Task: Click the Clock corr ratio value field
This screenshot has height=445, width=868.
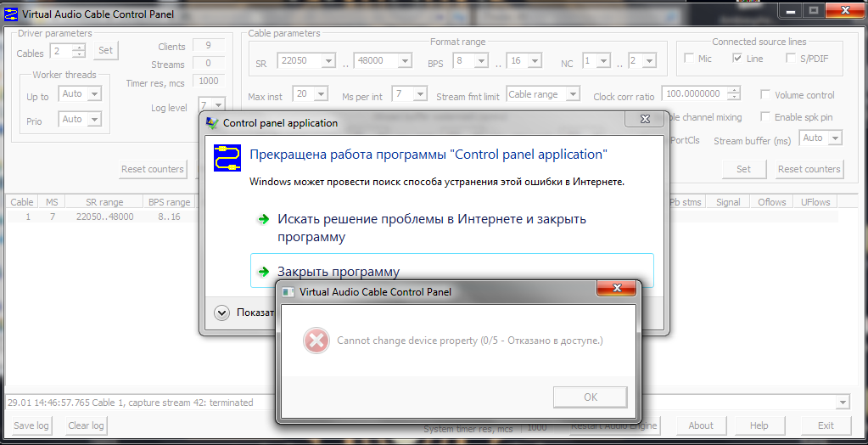Action: pos(695,94)
